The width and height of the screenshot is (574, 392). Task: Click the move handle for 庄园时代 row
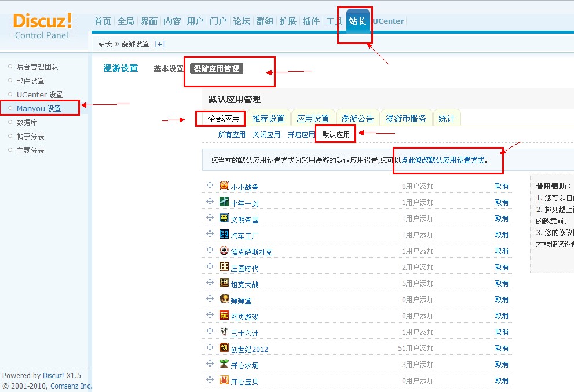pyautogui.click(x=210, y=266)
